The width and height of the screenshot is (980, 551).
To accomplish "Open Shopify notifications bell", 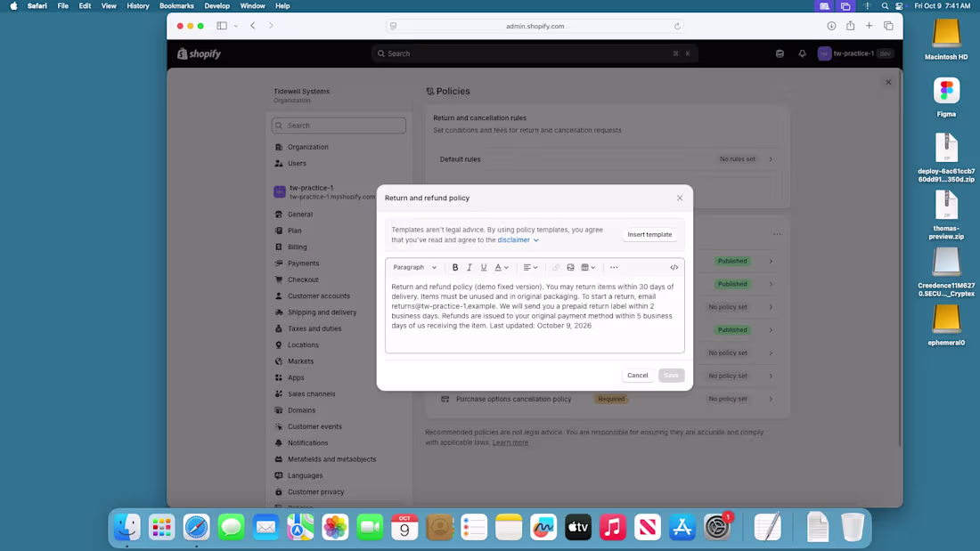I will point(802,53).
